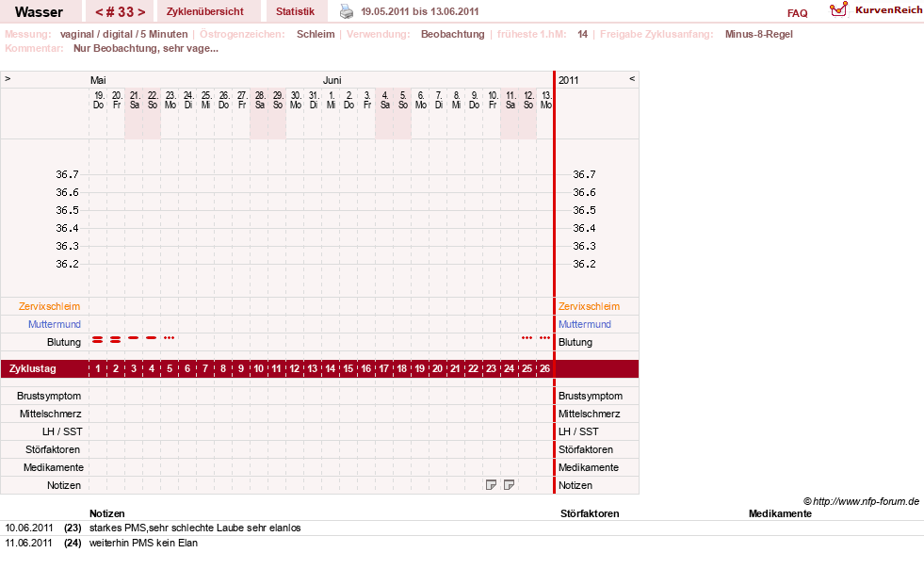Click the heavy bleeding mark on day 1
This screenshot has height=569, width=924.
(x=98, y=339)
